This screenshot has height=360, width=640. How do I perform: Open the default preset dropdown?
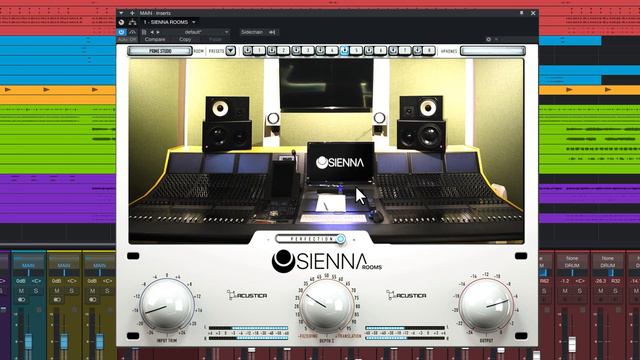pos(227,32)
